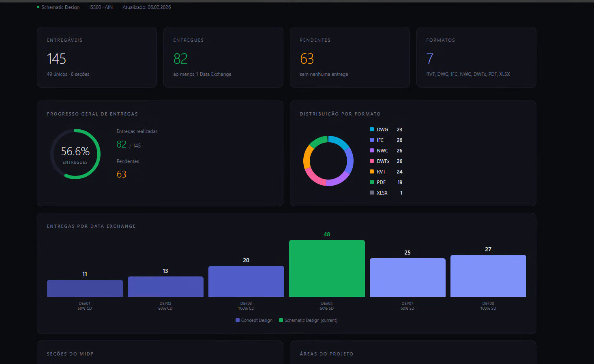The height and width of the screenshot is (364, 594).
Task: Open the ISS00 · AIN selector in the header
Action: [101, 7]
